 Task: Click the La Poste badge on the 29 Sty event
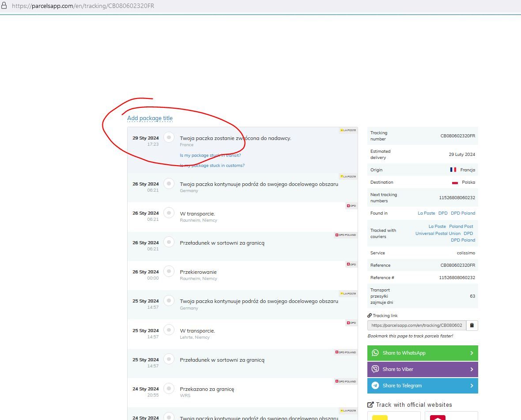348,130
